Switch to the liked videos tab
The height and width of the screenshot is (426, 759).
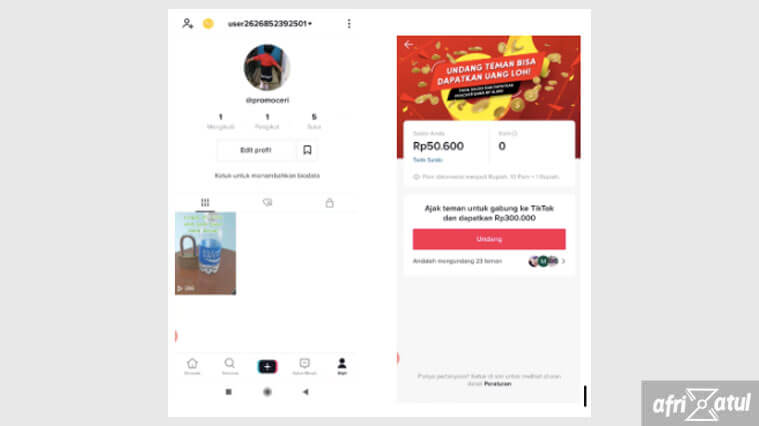[267, 202]
